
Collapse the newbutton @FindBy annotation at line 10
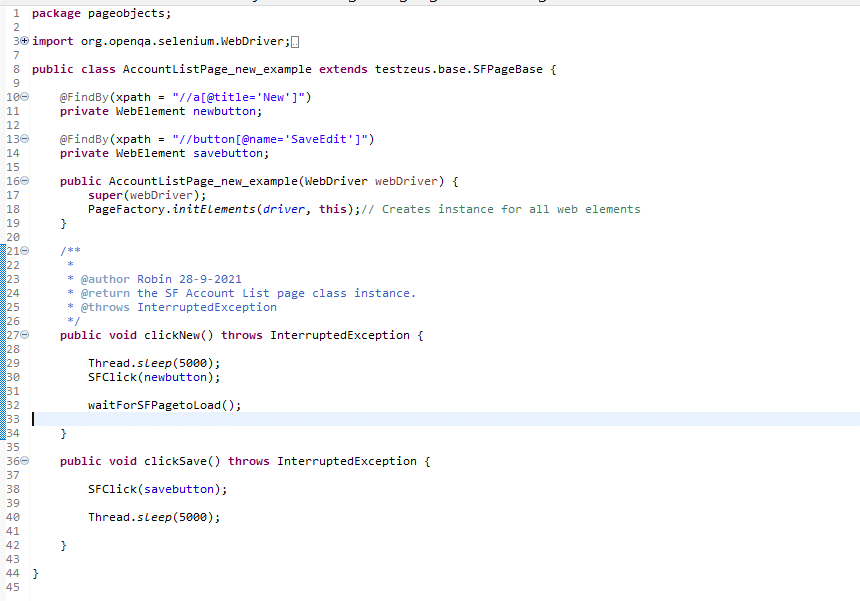(x=25, y=97)
